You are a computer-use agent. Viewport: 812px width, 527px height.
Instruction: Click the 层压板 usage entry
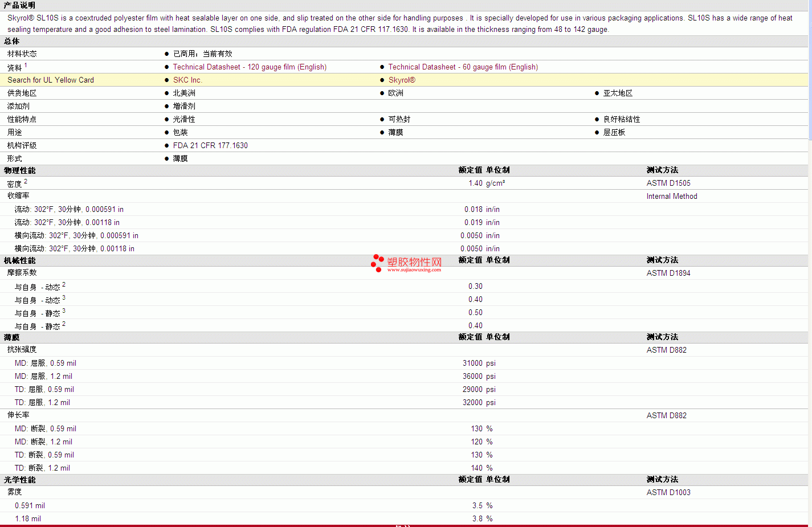pyautogui.click(x=614, y=132)
